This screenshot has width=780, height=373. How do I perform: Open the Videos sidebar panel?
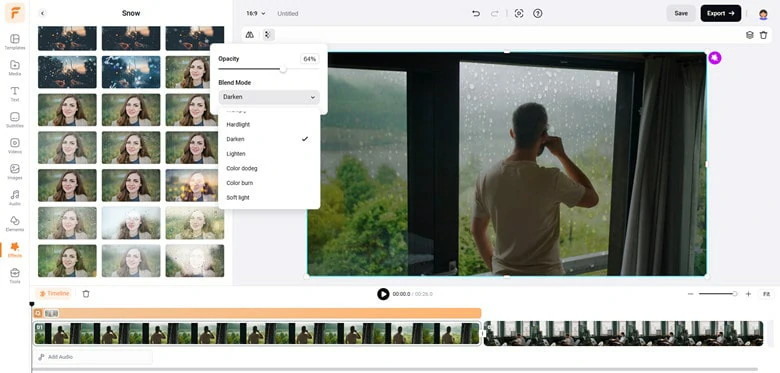[14, 146]
